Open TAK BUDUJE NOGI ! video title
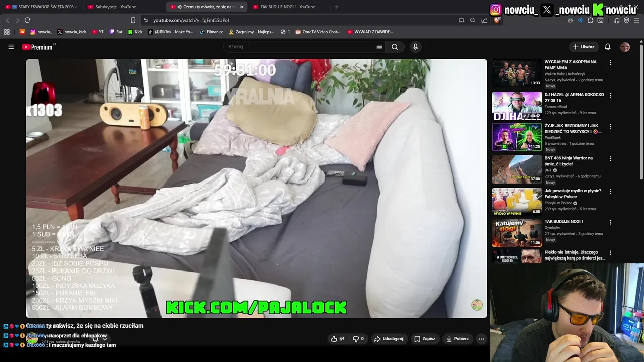The image size is (644, 362). click(x=563, y=222)
